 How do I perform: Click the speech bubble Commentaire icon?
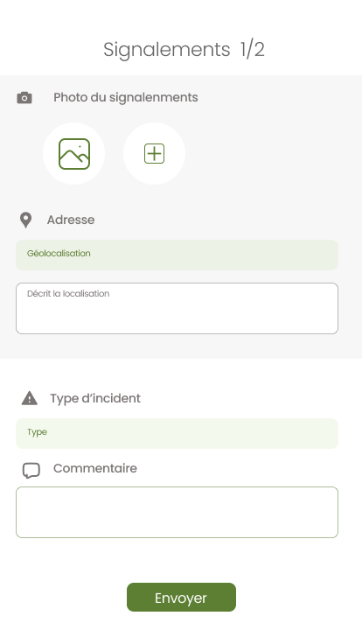31,471
